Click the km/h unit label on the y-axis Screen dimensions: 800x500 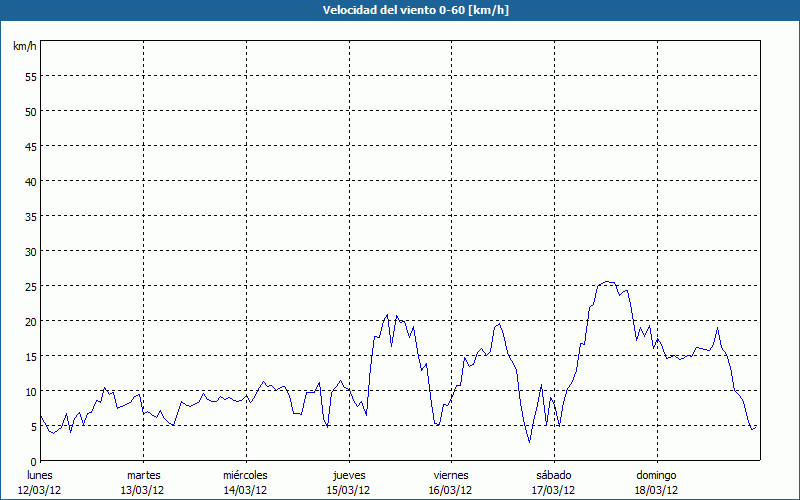(25, 47)
